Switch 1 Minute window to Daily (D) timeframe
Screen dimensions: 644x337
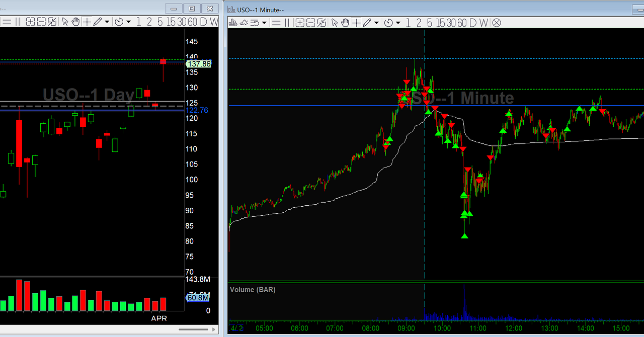coord(473,23)
